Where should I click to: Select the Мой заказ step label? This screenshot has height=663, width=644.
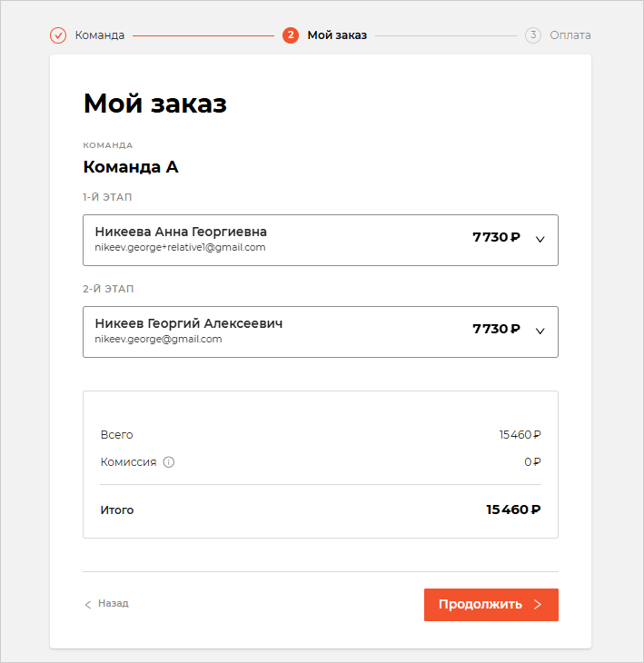point(337,35)
